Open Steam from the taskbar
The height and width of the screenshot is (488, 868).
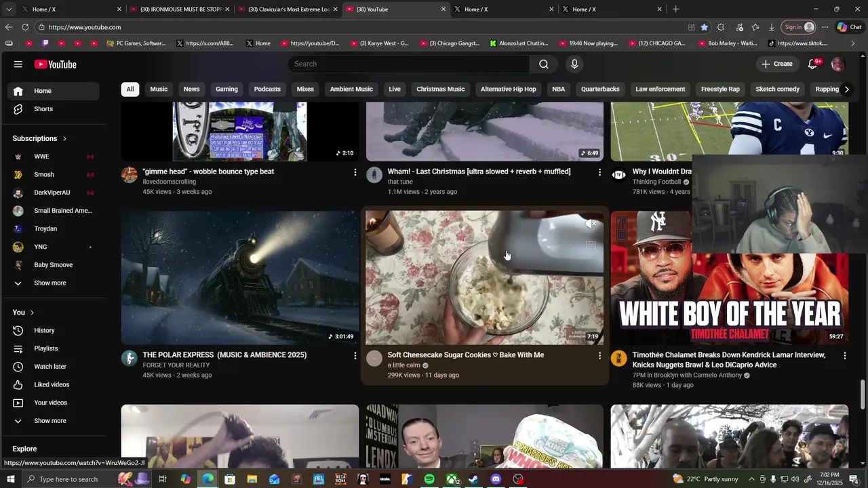(473, 479)
